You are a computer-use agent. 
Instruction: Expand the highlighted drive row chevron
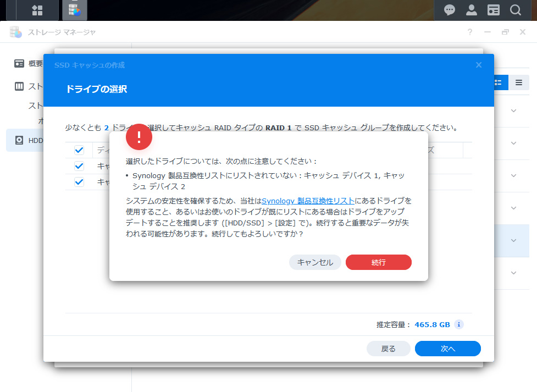(x=514, y=241)
